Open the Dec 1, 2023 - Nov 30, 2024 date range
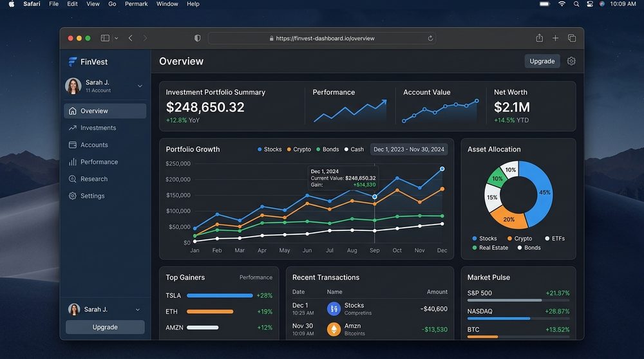This screenshot has width=644, height=359. pyautogui.click(x=409, y=149)
